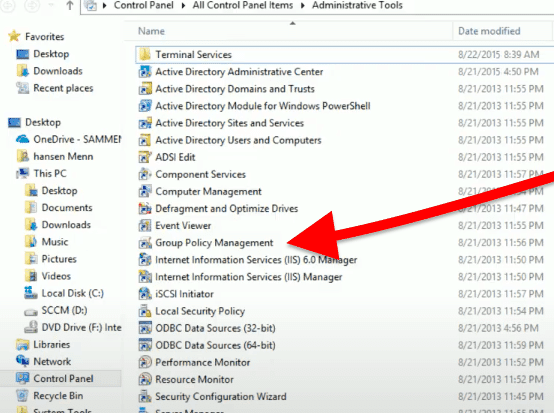
Task: Select the Performance Monitor icon
Action: point(145,362)
